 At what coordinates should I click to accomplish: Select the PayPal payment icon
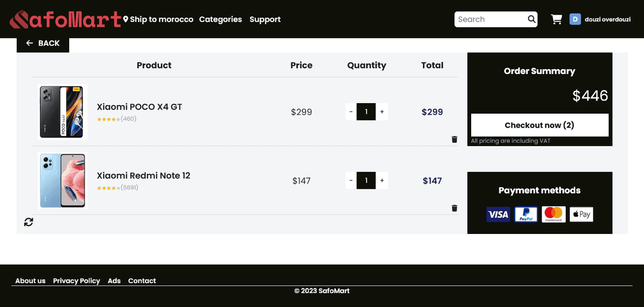526,215
